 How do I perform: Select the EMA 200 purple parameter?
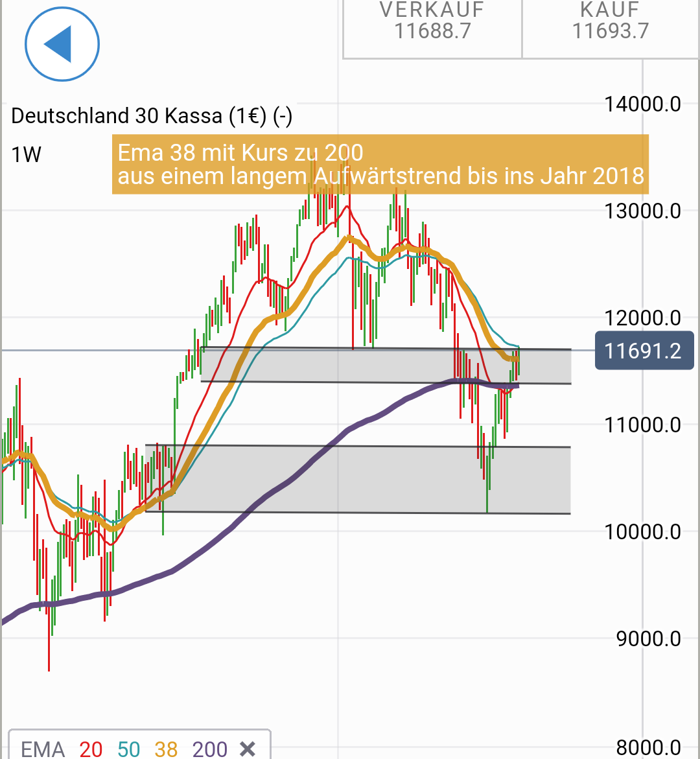(x=209, y=749)
